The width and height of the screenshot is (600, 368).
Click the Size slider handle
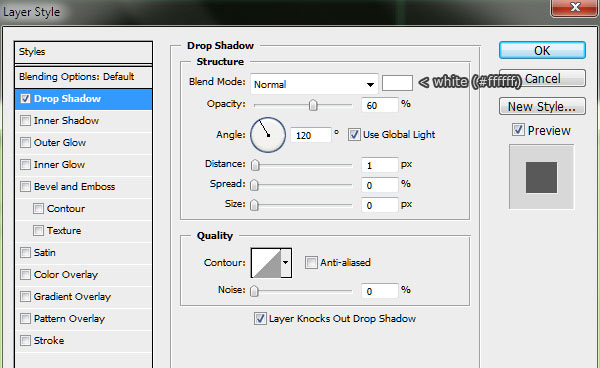(x=254, y=205)
